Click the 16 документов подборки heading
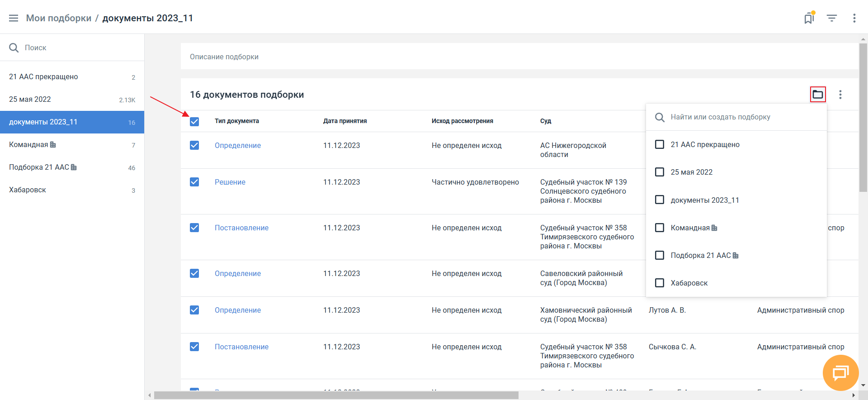868x400 pixels. [x=247, y=95]
